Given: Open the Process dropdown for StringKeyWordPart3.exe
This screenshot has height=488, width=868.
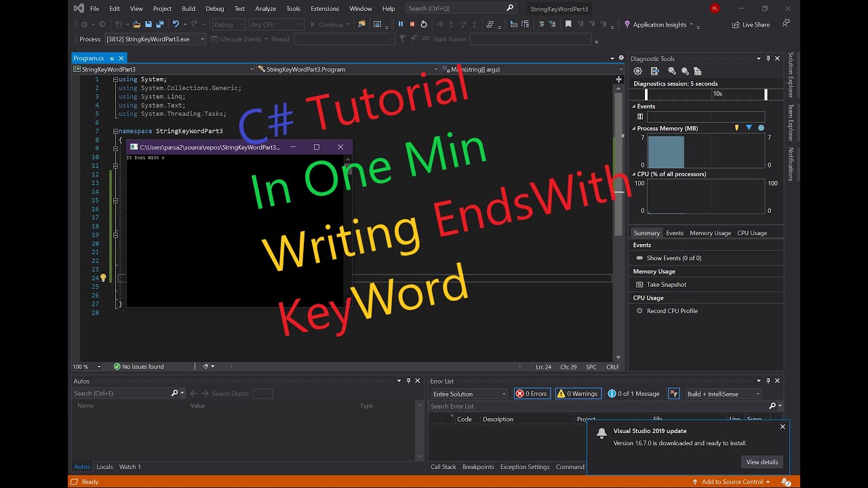Looking at the screenshot, I should pos(155,39).
